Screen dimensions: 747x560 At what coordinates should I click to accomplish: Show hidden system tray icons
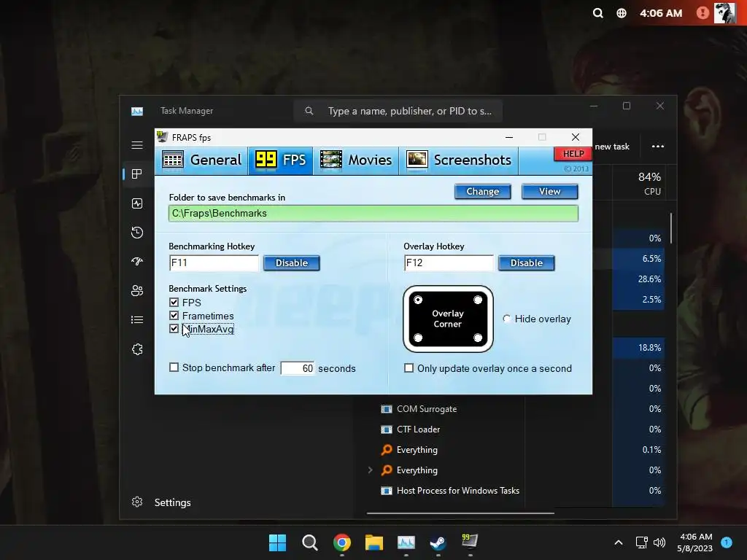[x=619, y=542]
